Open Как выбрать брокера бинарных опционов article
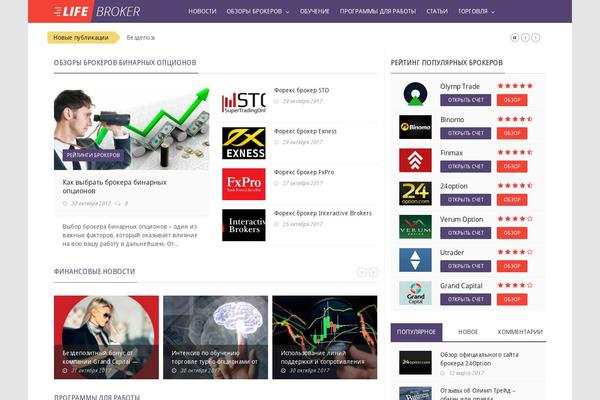600x400 pixels. [114, 186]
